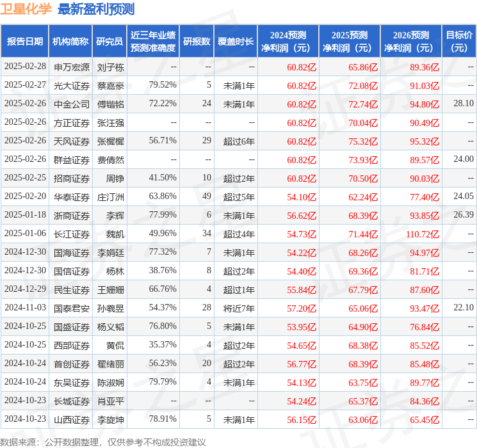This screenshot has width=477, height=448.
Task: Select the 国海证券 institution cell
Action: pos(72,253)
